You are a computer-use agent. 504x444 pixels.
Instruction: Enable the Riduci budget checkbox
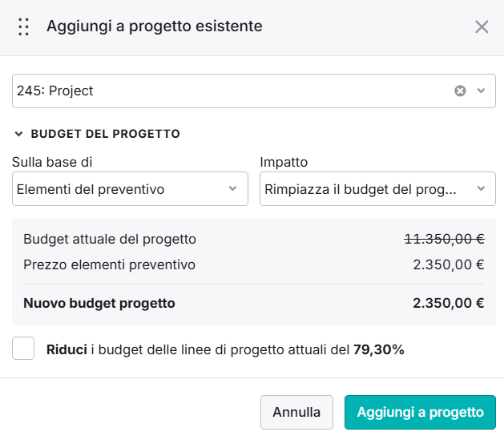(x=23, y=348)
